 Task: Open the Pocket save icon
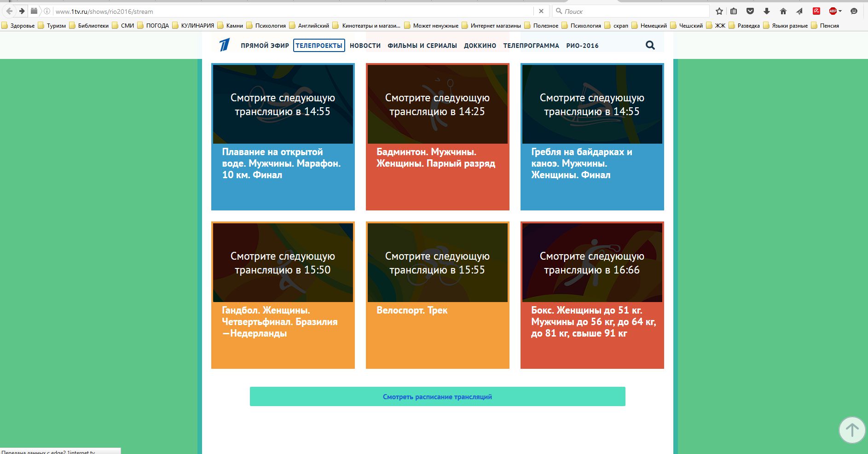[x=750, y=12]
